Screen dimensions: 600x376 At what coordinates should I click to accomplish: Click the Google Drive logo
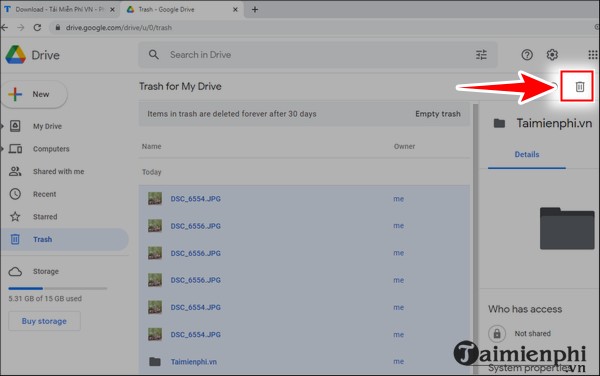(16, 55)
